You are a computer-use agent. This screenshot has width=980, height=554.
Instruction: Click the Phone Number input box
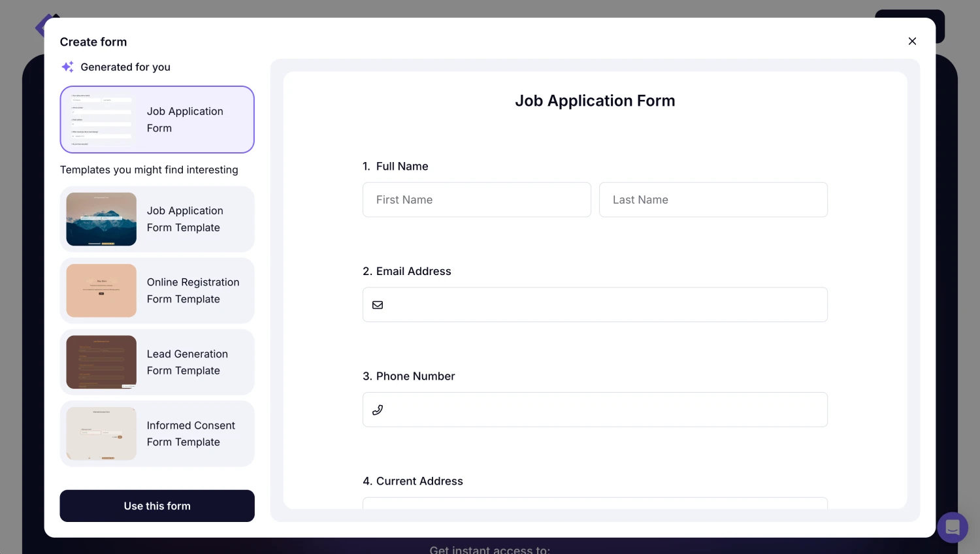coord(604,410)
